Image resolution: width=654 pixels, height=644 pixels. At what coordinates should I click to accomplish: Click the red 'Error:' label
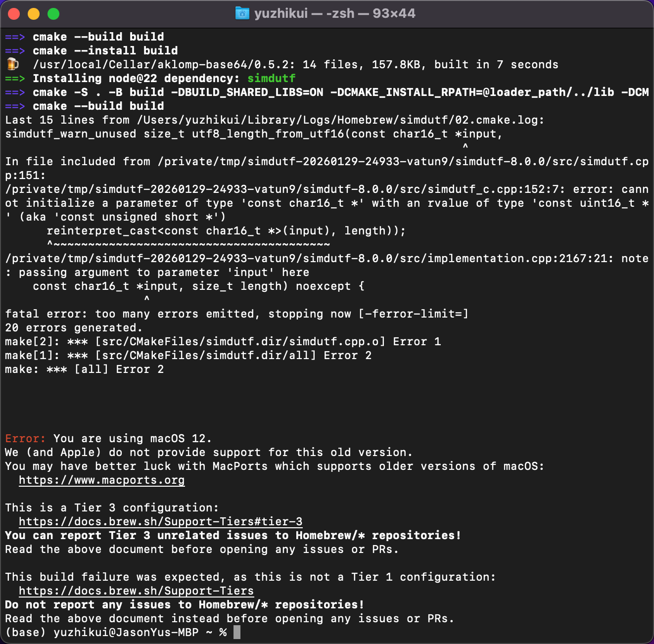26,439
